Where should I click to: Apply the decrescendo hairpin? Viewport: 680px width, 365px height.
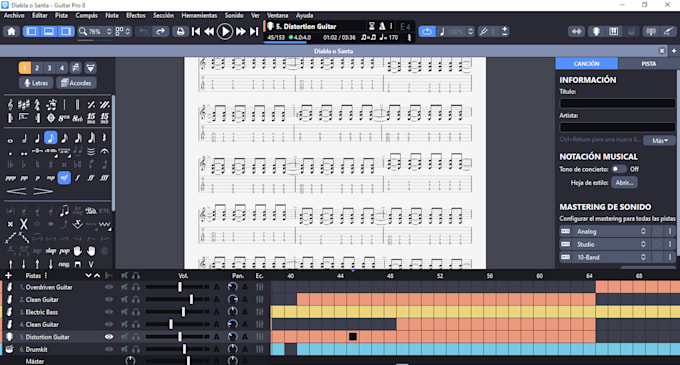coord(42,191)
